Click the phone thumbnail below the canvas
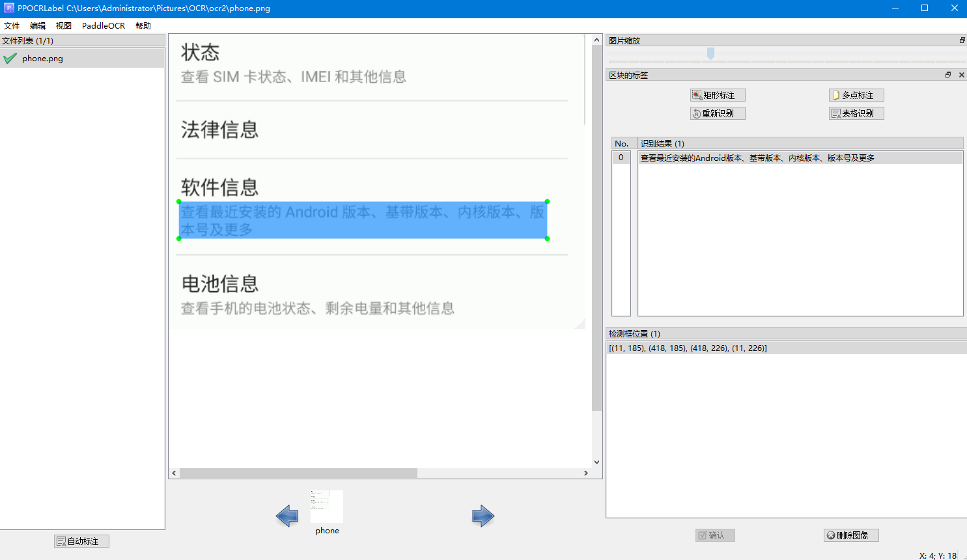Viewport: 967px width, 560px height. click(x=326, y=506)
